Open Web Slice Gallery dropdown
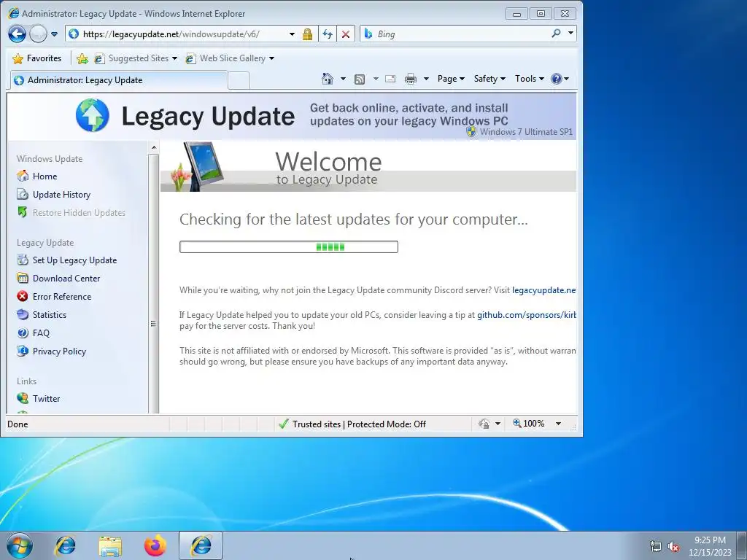The image size is (747, 560). click(230, 58)
